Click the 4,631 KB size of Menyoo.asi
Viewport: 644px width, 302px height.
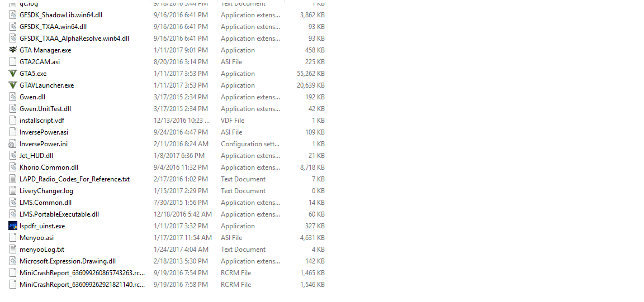(x=312, y=238)
